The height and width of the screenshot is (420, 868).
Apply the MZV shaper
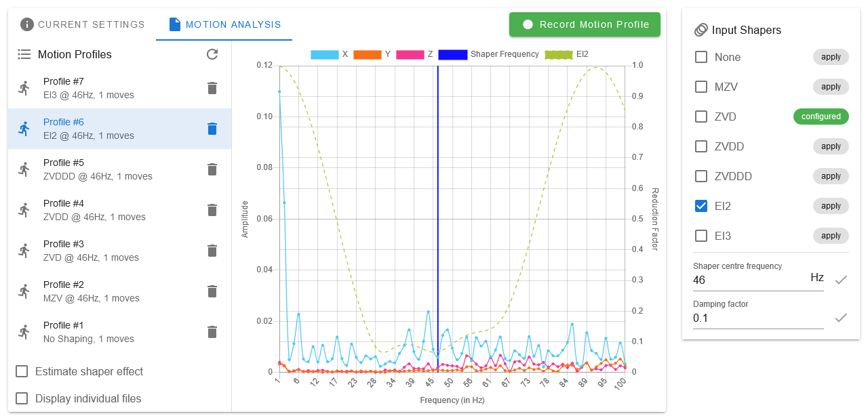coord(831,87)
